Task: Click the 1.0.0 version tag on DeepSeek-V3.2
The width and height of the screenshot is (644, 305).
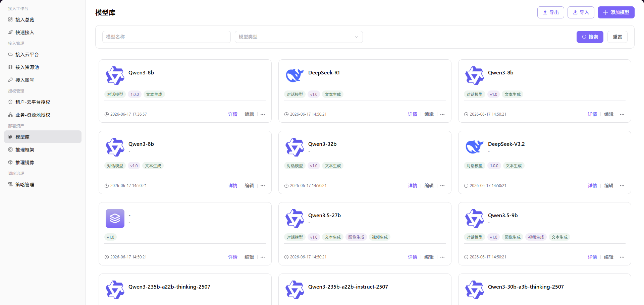Action: [494, 166]
